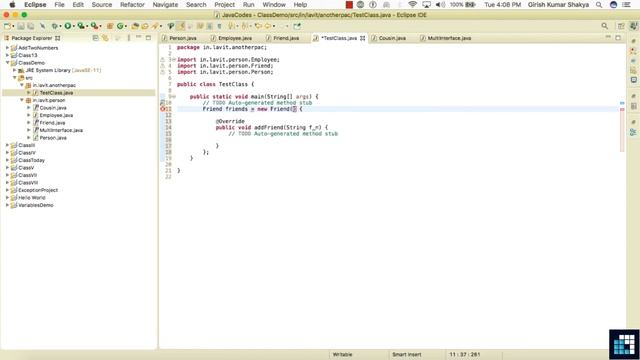Select Employee.java in the tree

pos(56,115)
